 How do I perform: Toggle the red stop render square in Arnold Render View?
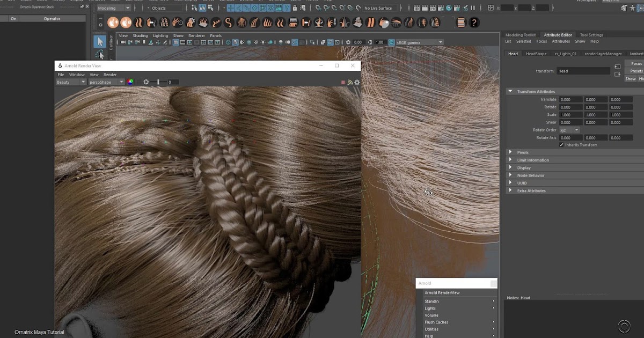343,82
